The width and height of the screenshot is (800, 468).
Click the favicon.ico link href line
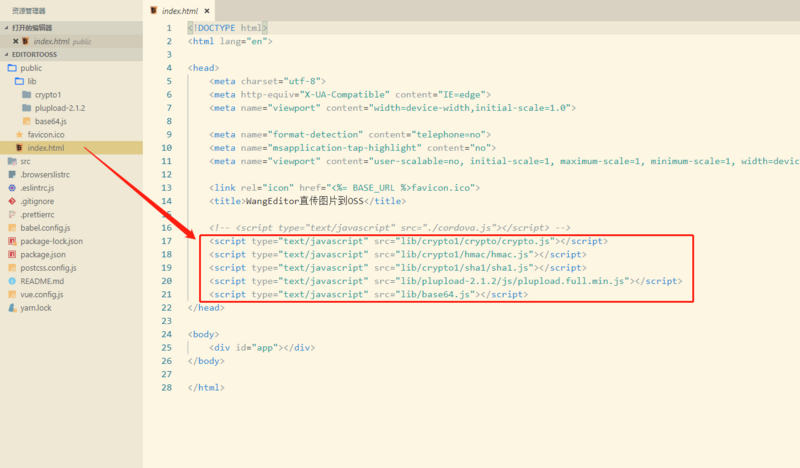click(x=344, y=188)
